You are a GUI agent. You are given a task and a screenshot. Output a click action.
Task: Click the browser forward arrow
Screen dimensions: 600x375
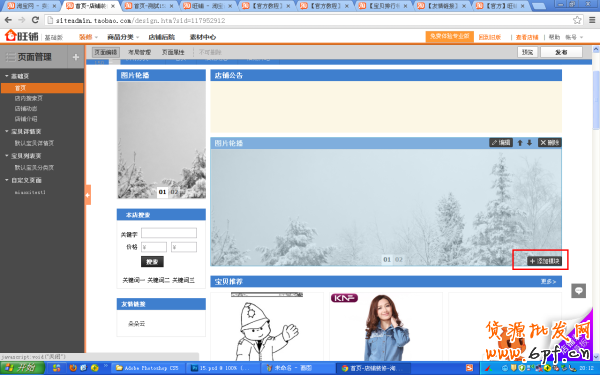tap(22, 20)
